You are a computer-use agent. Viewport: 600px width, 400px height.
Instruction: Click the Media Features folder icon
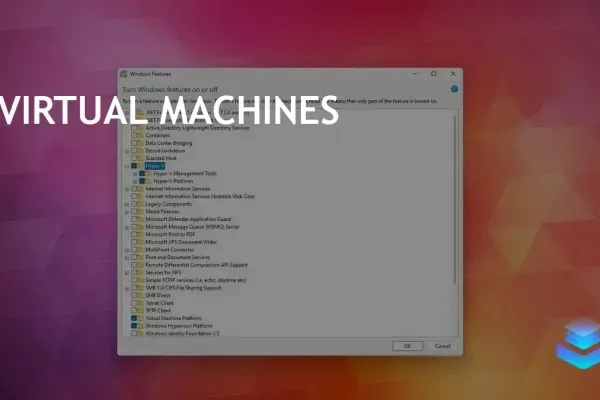pos(140,212)
